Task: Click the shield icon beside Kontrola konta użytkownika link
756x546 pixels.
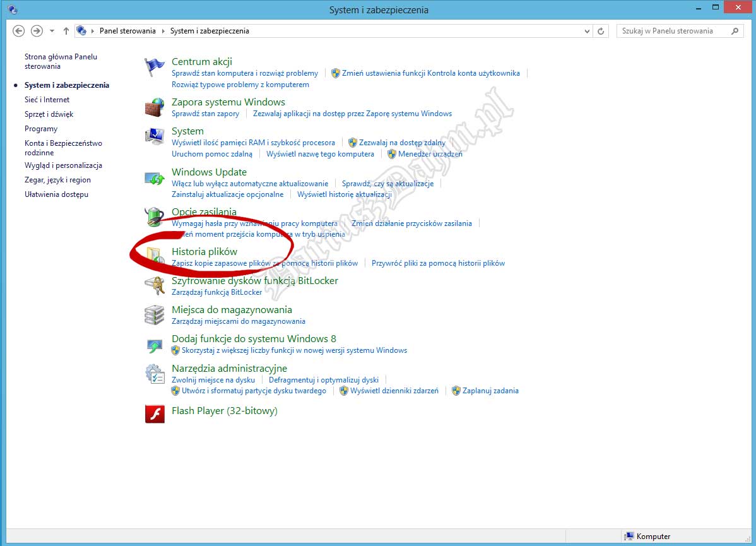Action: pyautogui.click(x=336, y=73)
